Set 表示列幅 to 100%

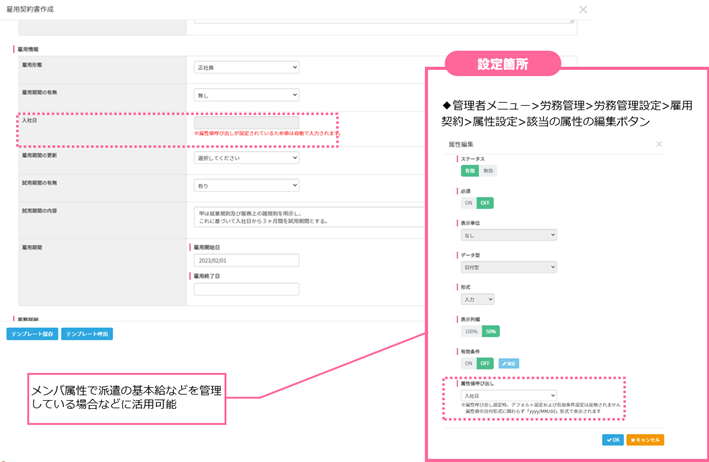(471, 331)
